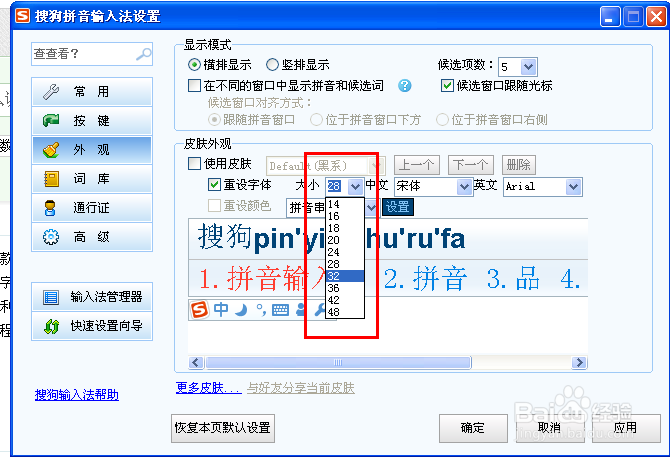The height and width of the screenshot is (457, 670).
Task: Click the preview scrollbar right arrow
Action: [579, 363]
